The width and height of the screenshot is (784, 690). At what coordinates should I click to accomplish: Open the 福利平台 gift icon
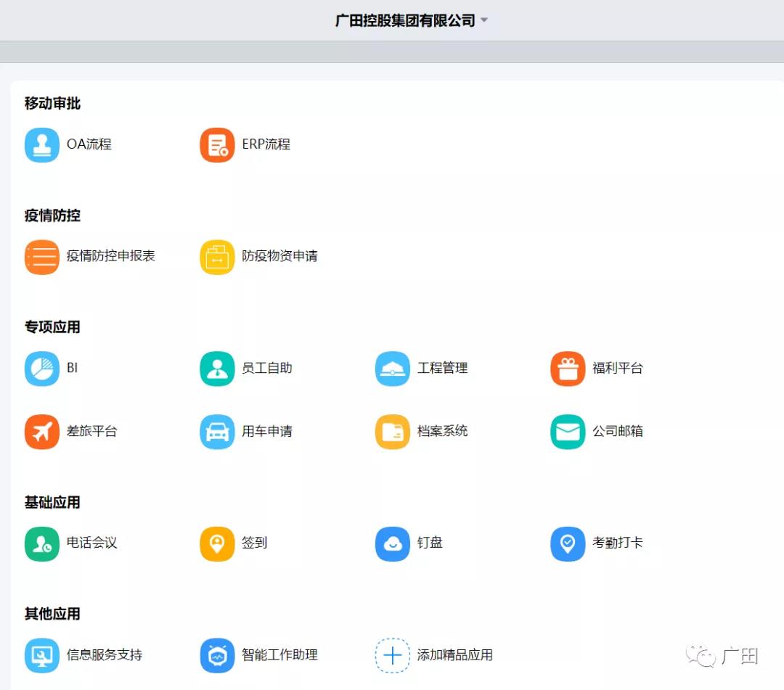pyautogui.click(x=568, y=369)
